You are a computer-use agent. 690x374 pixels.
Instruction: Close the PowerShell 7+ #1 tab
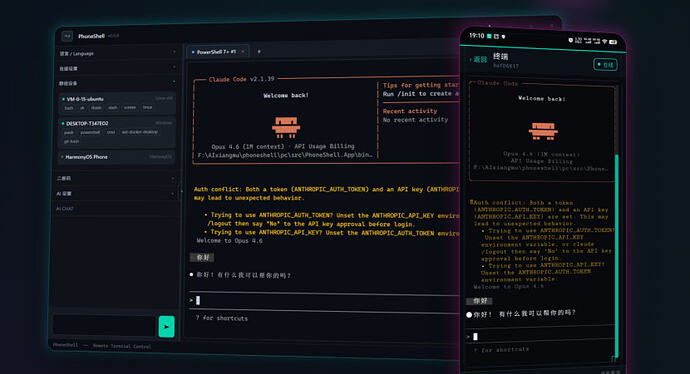[242, 51]
